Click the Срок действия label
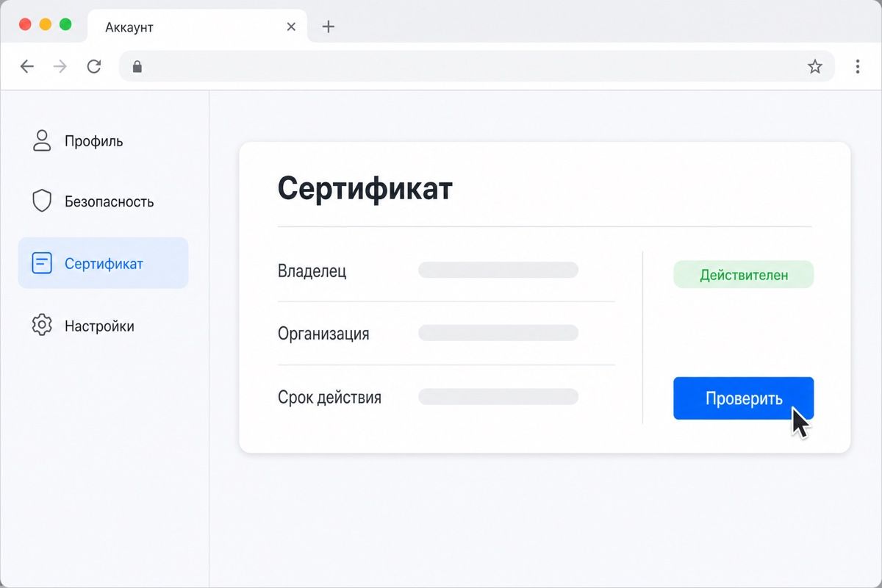This screenshot has width=882, height=588. 329,398
